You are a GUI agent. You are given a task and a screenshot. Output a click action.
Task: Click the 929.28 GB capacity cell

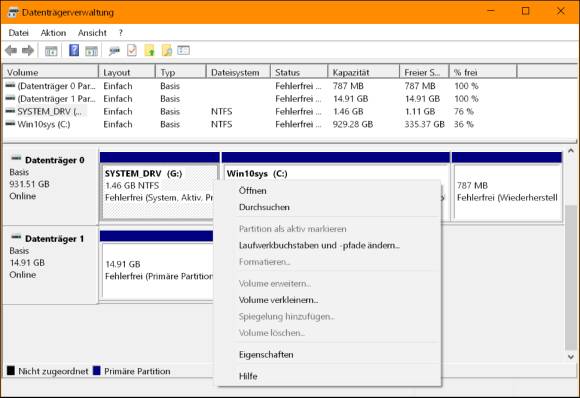click(x=353, y=124)
